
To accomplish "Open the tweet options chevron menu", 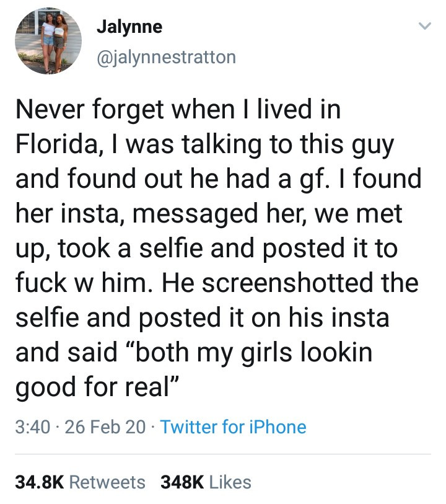I will [x=423, y=27].
